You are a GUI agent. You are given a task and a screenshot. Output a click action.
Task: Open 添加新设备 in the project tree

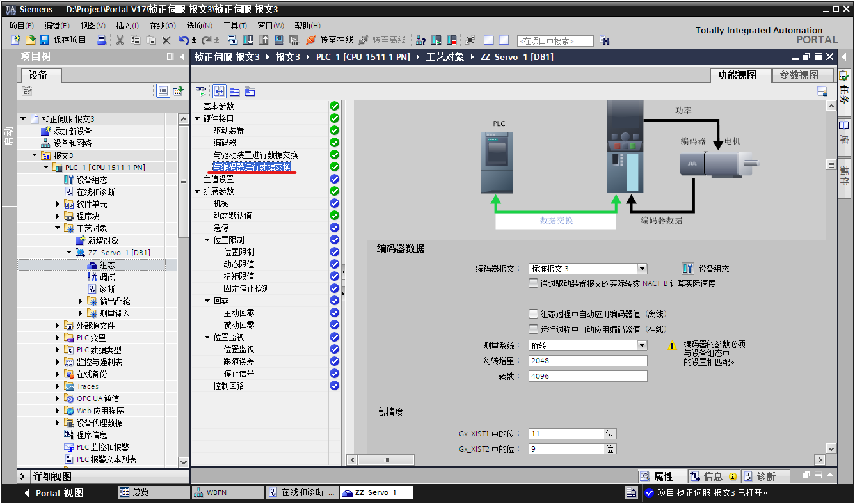pyautogui.click(x=72, y=131)
